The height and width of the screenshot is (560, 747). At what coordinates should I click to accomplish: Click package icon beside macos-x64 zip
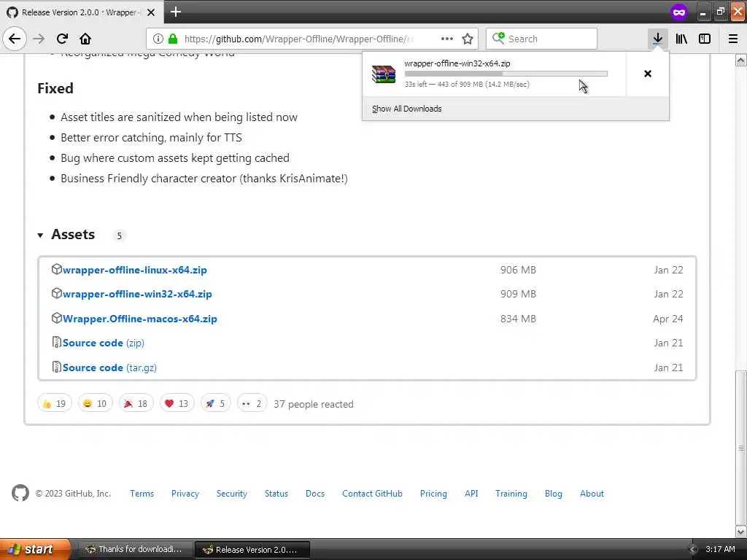57,318
